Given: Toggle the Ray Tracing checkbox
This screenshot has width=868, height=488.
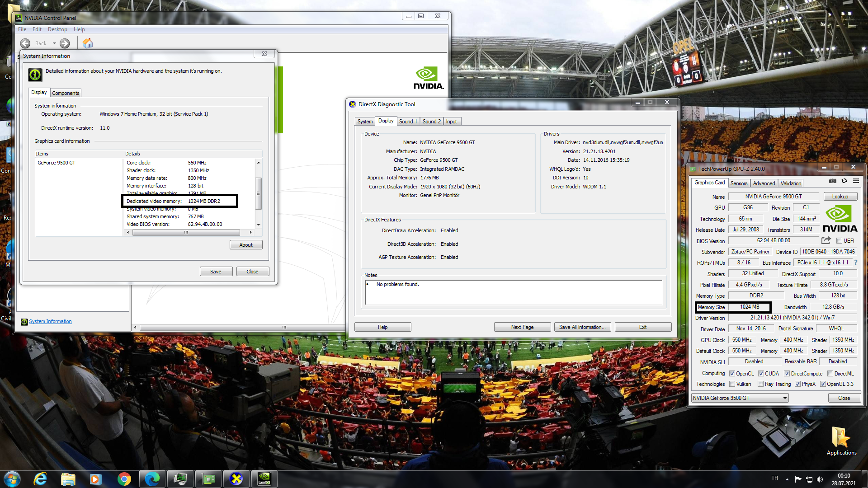Looking at the screenshot, I should pos(761,384).
